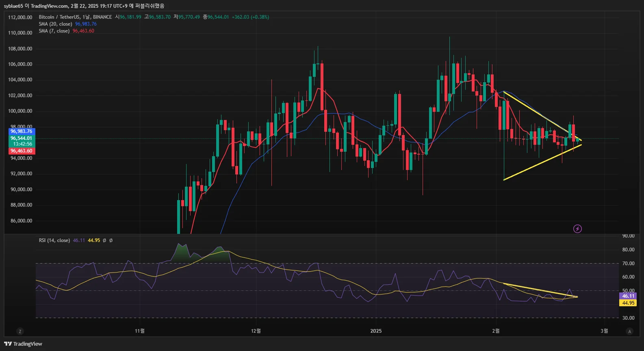Image resolution: width=644 pixels, height=351 pixels.
Task: Click first ∅ symbol in RSI legend
Action: (104, 240)
